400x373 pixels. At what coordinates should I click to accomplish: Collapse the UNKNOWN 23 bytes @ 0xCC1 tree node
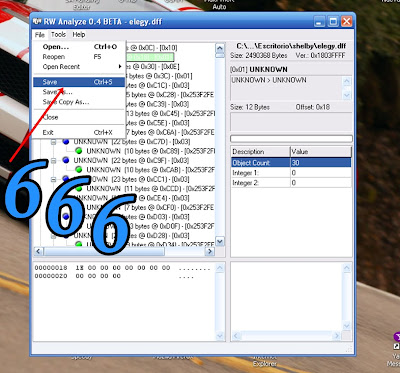tap(53, 179)
